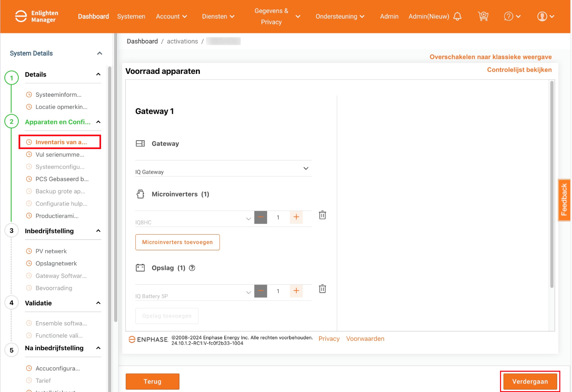Viewport: 572px width, 392px height.
Task: Decrease IQ Battery 5P quantity
Action: tap(261, 291)
